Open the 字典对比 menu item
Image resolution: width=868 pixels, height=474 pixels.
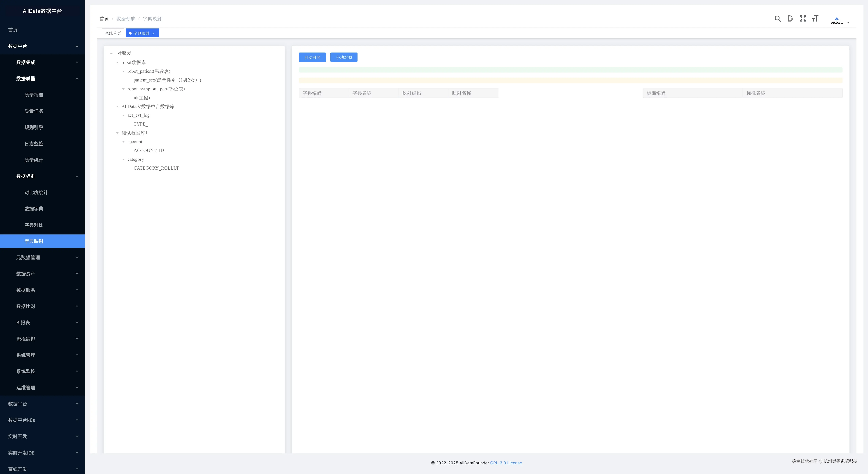click(34, 225)
